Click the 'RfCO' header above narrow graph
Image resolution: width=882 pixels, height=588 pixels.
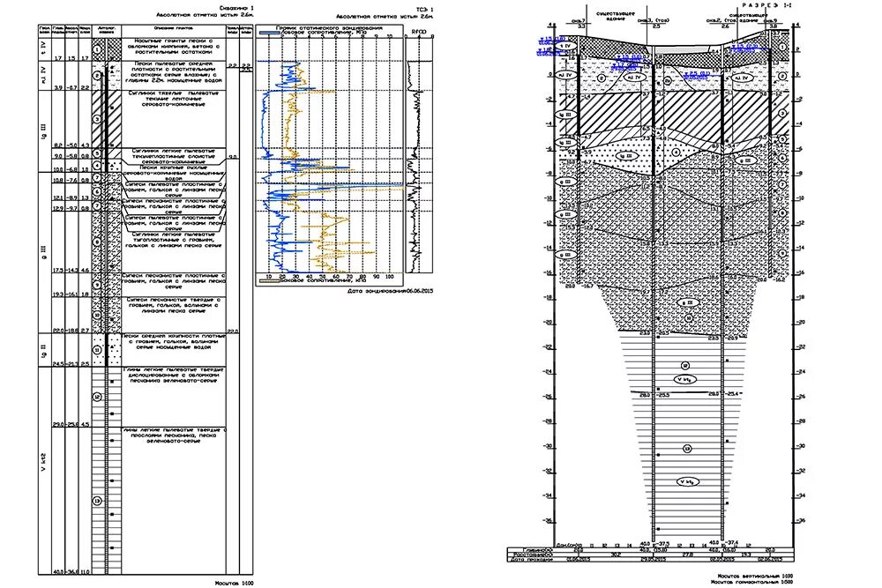[x=419, y=32]
